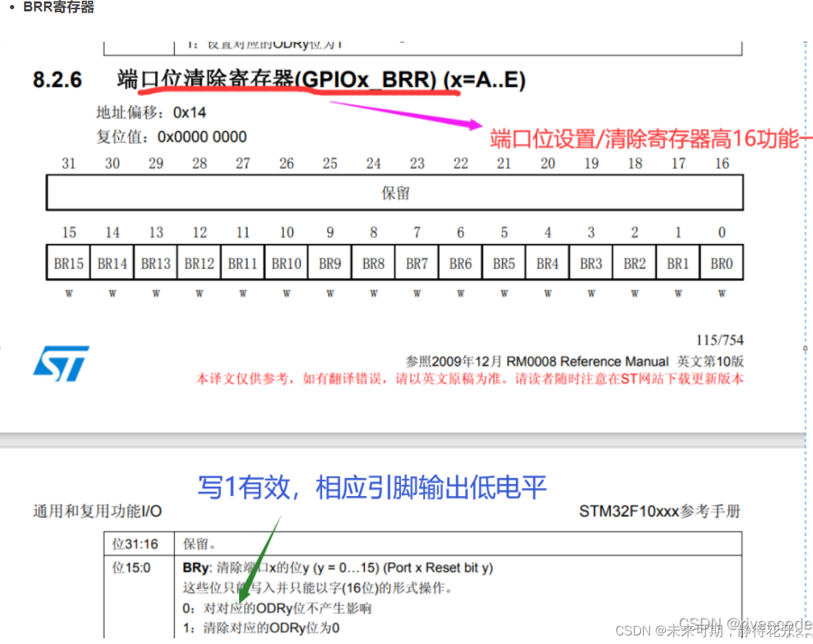Click the STM32F10xxx参考手册 header text
Viewport: 813px width, 644px height.
pyautogui.click(x=659, y=511)
